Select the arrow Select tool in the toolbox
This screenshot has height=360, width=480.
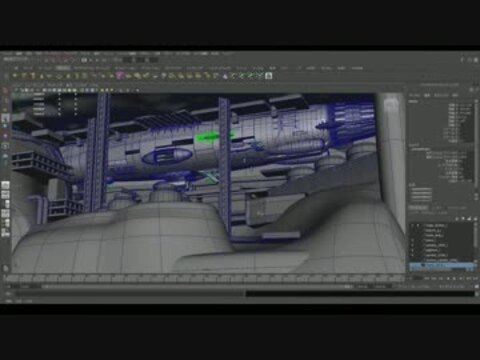point(5,91)
